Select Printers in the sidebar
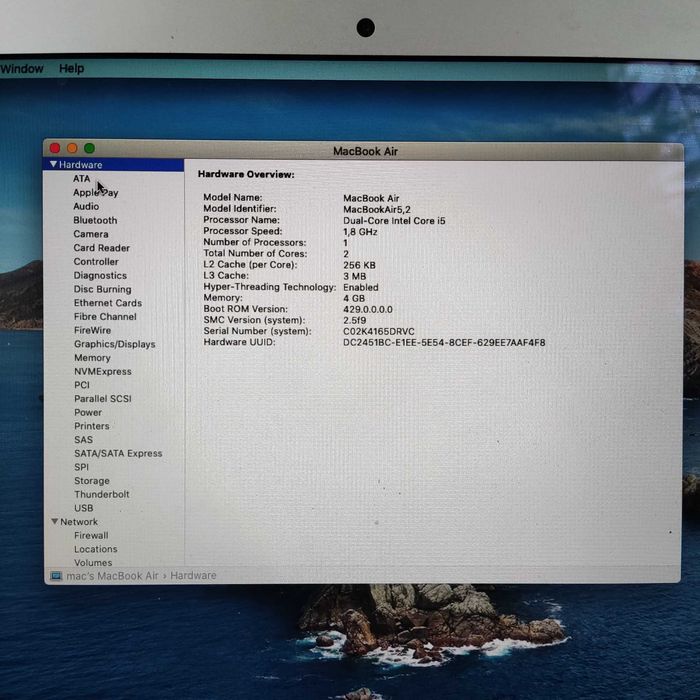Image resolution: width=700 pixels, height=700 pixels. pos(92,426)
